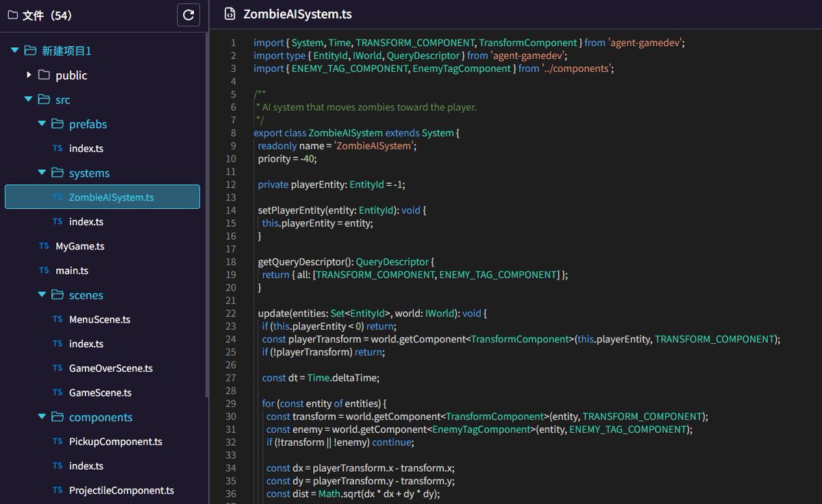The image size is (822, 504).
Task: Select the src folder label
Action: pyautogui.click(x=63, y=99)
